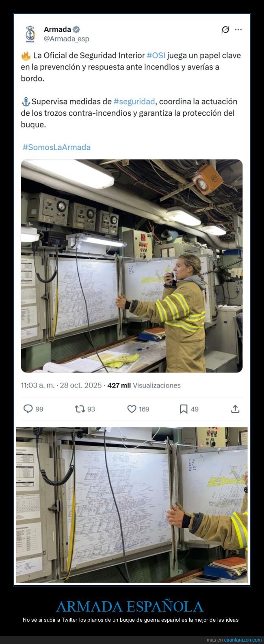Open the Armada account name
Image resolution: width=264 pixels, height=644 pixels.
[57, 29]
